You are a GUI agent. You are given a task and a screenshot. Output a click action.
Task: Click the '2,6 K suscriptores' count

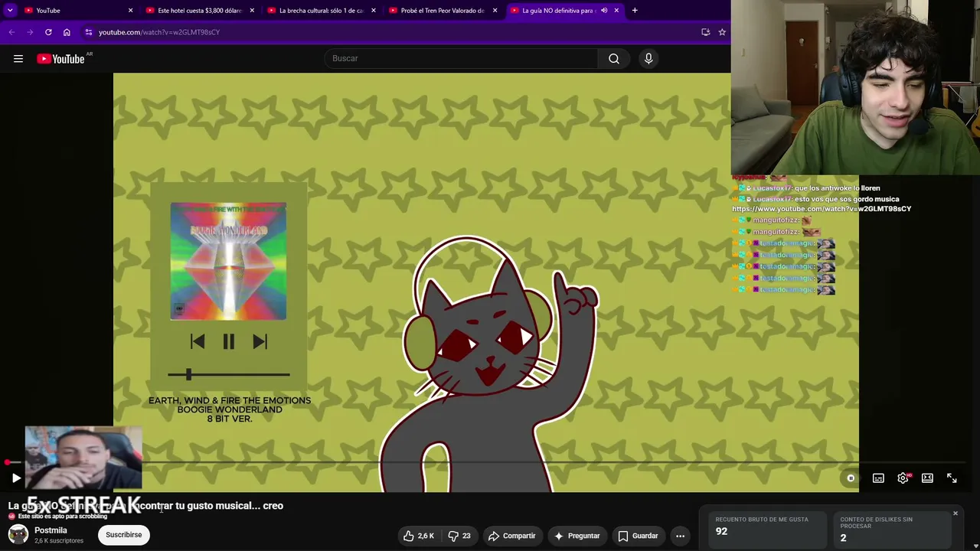coord(59,541)
